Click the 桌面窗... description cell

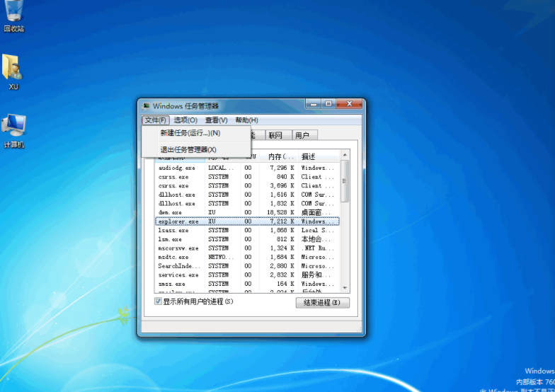tap(316, 212)
